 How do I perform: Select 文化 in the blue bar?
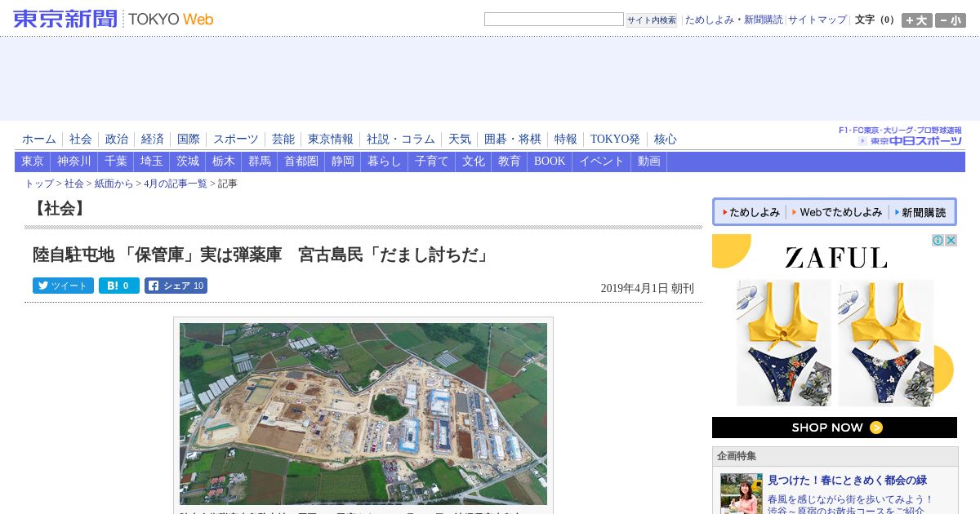coord(474,162)
